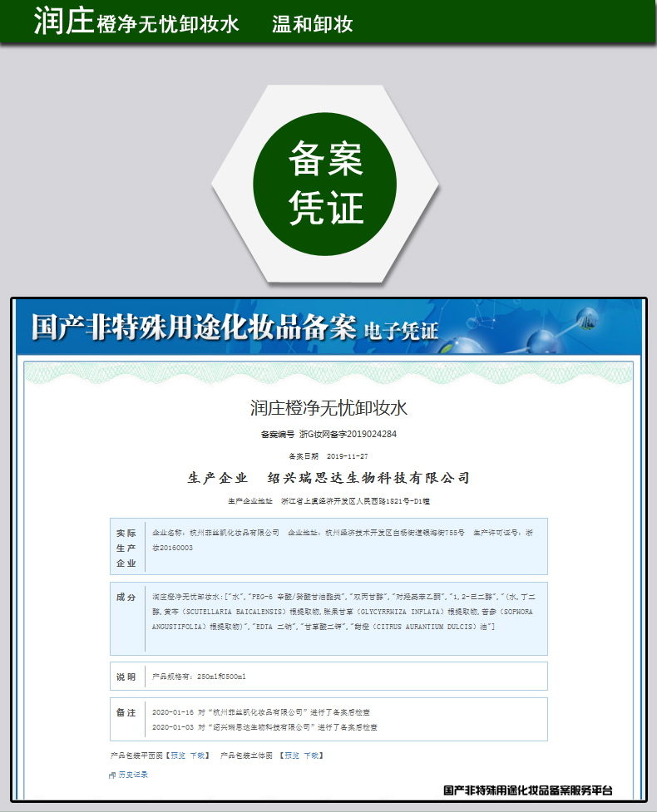
Task: Click company name 绍兴瑞思达生物科技有限公司
Action: coord(368,477)
